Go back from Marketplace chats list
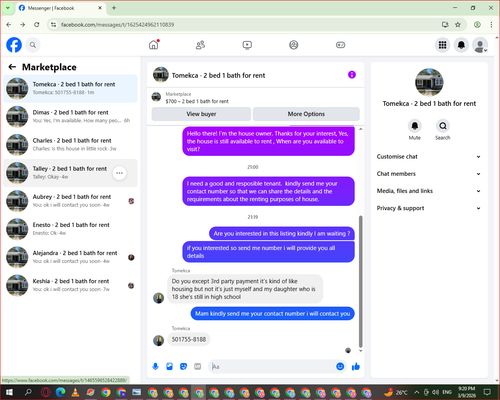The height and width of the screenshot is (400, 500). 12,67
